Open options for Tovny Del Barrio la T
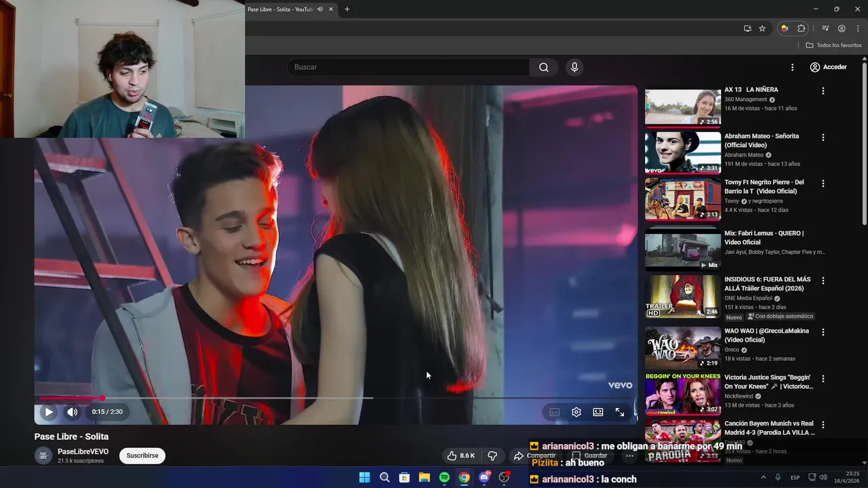The image size is (868, 488). point(823,183)
